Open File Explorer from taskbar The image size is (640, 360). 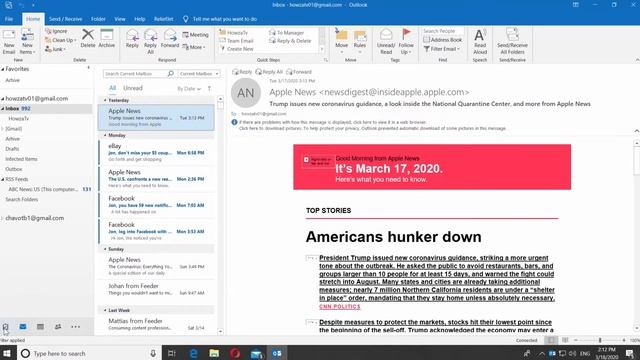pos(214,353)
